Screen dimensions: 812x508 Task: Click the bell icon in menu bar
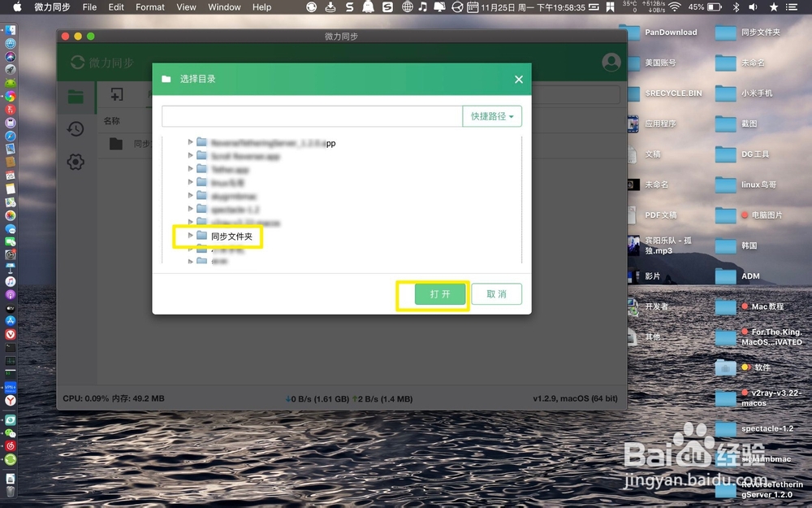pyautogui.click(x=368, y=7)
